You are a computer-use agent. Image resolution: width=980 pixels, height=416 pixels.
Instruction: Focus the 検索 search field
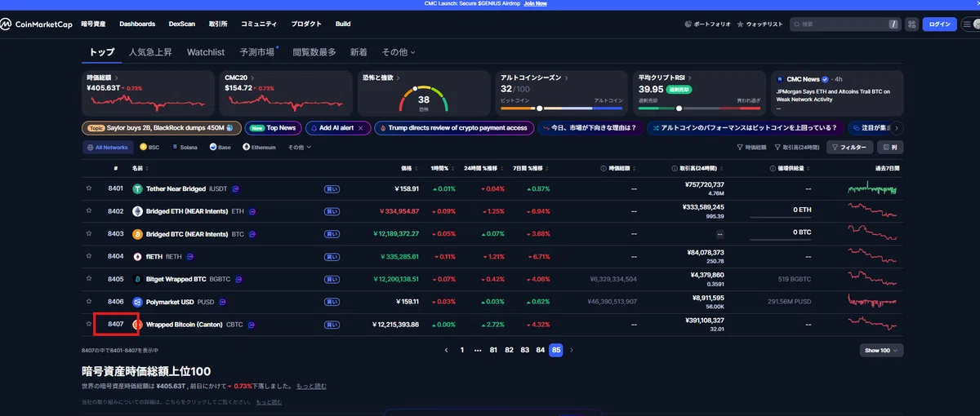coord(844,24)
